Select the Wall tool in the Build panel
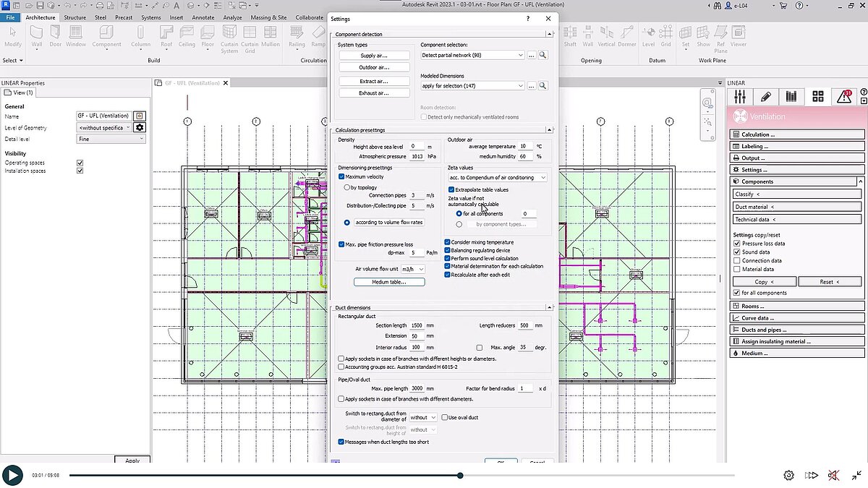868x488 pixels. tap(36, 35)
